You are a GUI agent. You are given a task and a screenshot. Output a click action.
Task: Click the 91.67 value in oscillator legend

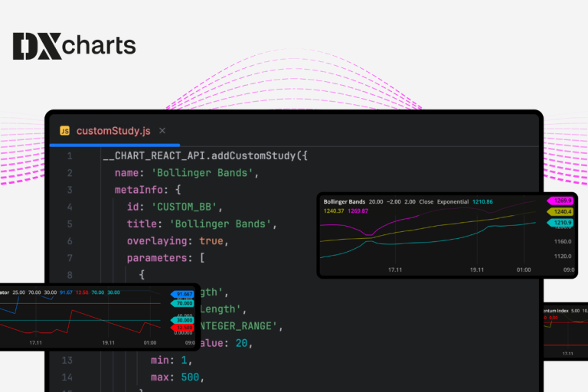(66, 292)
